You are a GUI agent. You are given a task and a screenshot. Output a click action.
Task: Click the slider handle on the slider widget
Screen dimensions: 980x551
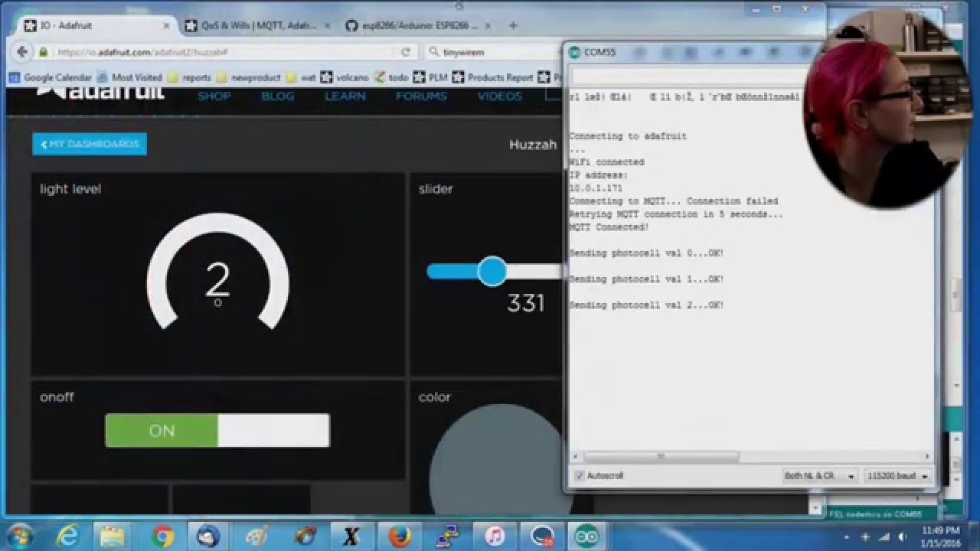[x=492, y=271]
